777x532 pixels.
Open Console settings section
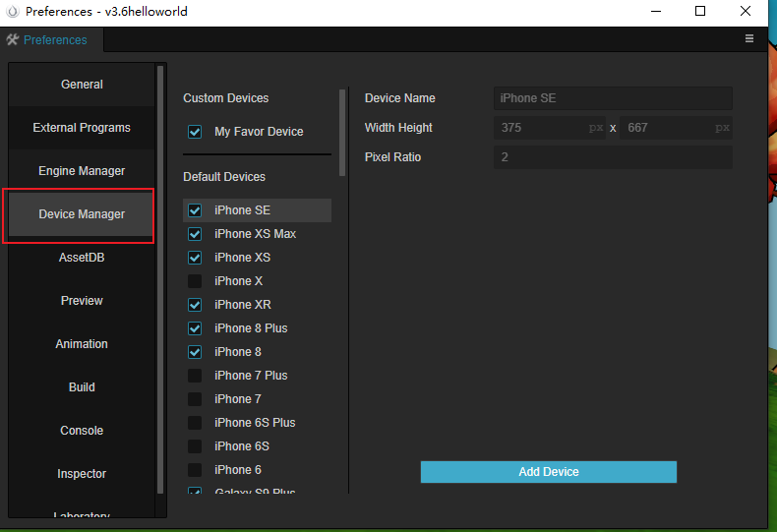coord(82,431)
